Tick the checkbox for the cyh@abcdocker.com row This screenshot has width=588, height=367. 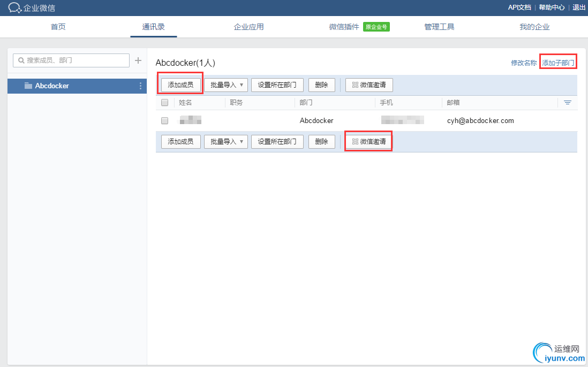(x=164, y=120)
